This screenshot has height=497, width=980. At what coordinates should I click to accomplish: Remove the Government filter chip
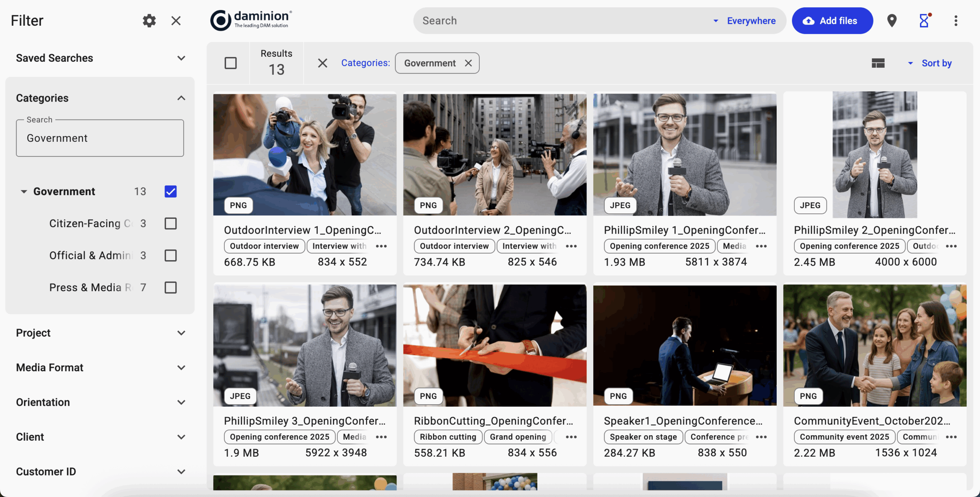point(469,63)
